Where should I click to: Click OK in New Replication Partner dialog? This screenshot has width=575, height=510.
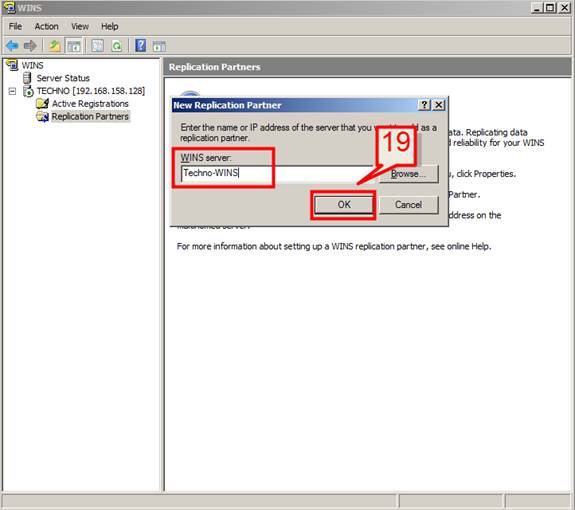click(x=344, y=205)
